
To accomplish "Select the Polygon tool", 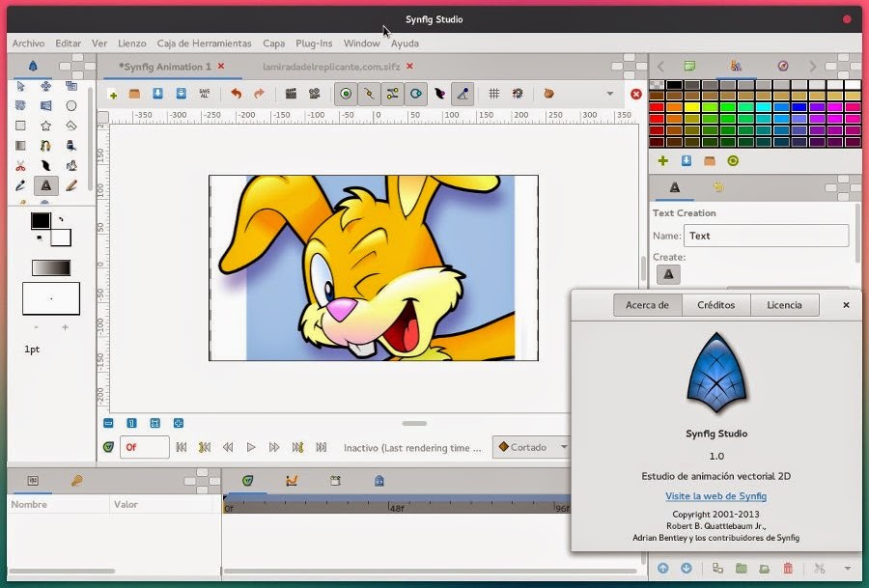I will pyautogui.click(x=70, y=126).
